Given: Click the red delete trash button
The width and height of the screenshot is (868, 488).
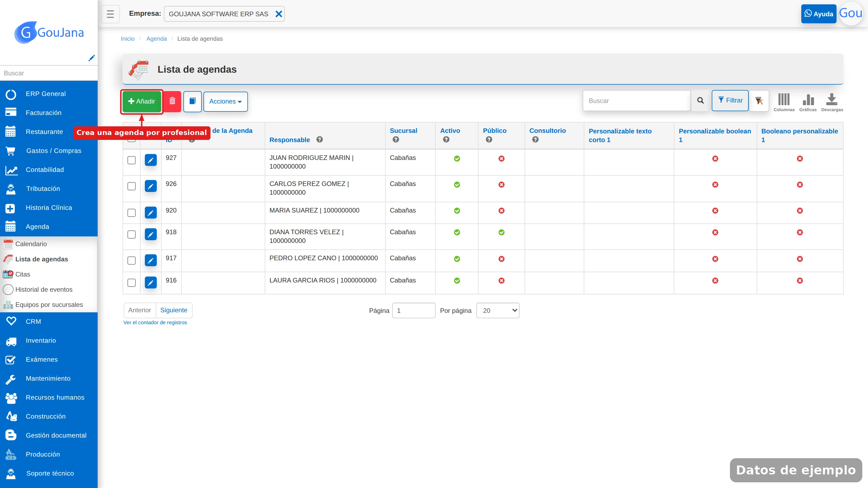Looking at the screenshot, I should (172, 101).
